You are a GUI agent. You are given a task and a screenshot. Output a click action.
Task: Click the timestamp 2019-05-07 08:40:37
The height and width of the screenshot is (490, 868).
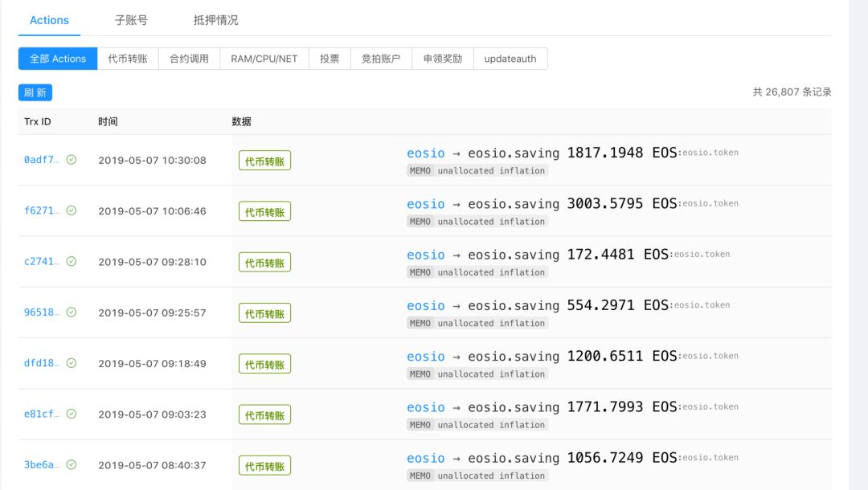tap(152, 466)
